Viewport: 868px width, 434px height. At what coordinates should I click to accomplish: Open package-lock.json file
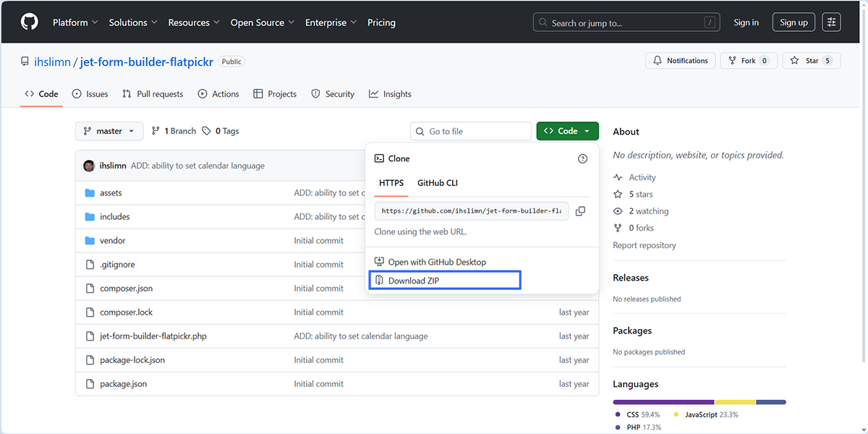coord(132,360)
